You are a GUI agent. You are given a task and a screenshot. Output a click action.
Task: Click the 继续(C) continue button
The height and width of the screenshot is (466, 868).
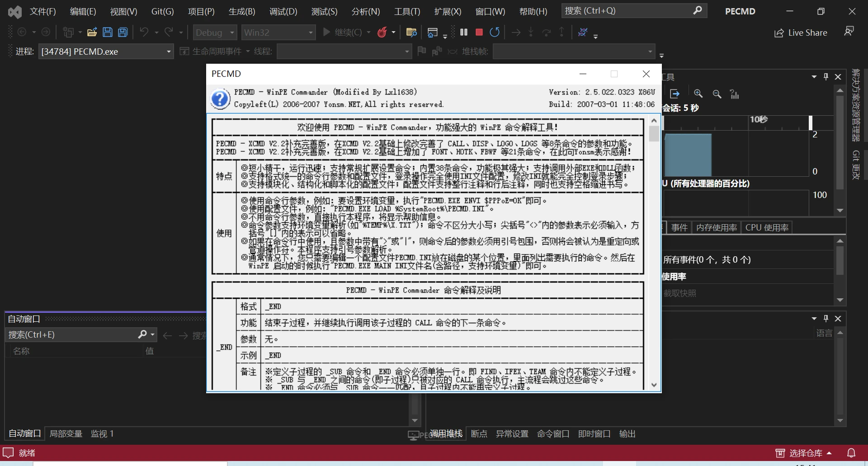click(x=342, y=32)
